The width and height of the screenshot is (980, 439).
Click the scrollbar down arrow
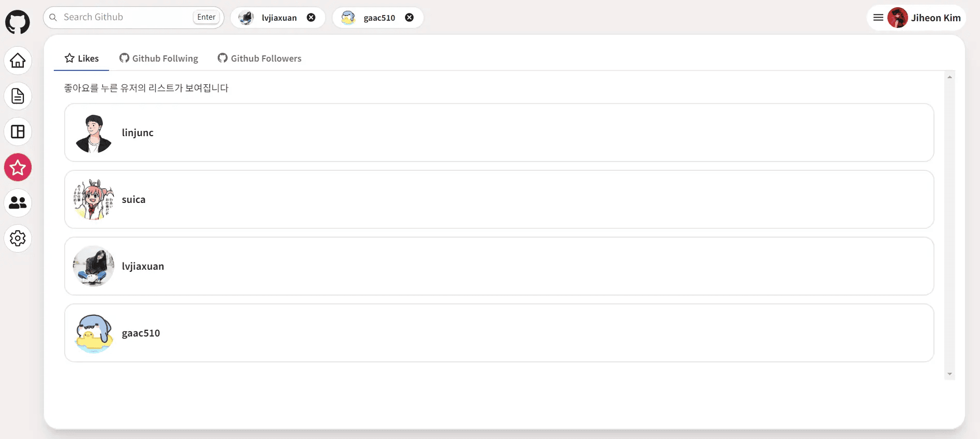coord(949,374)
